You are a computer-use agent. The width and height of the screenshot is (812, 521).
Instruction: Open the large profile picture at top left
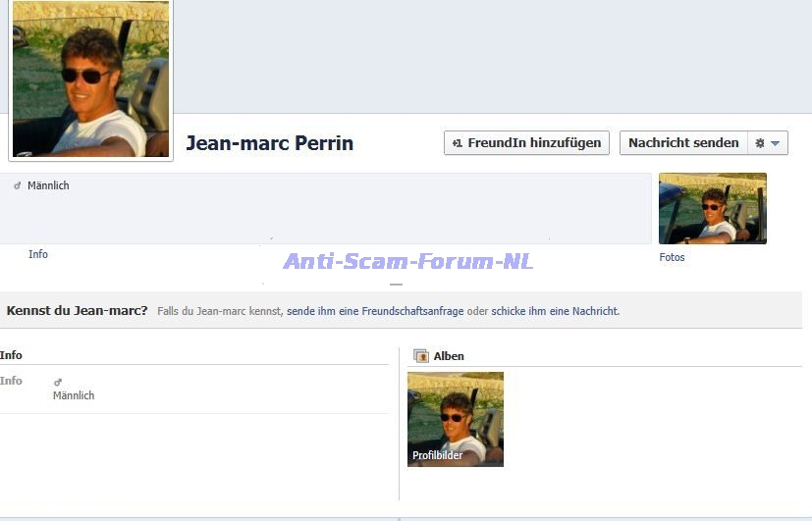(x=90, y=78)
